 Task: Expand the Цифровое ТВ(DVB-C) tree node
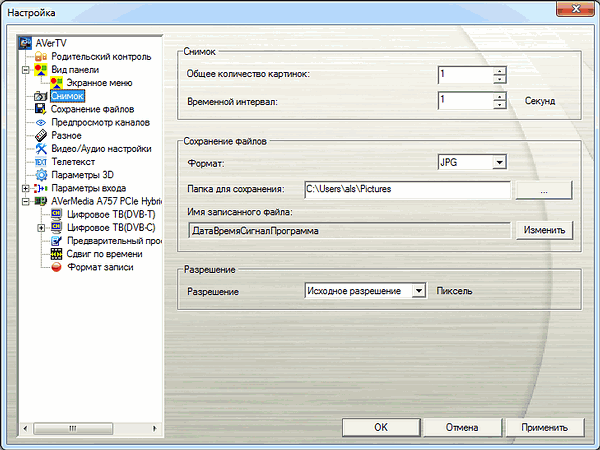coord(41,228)
